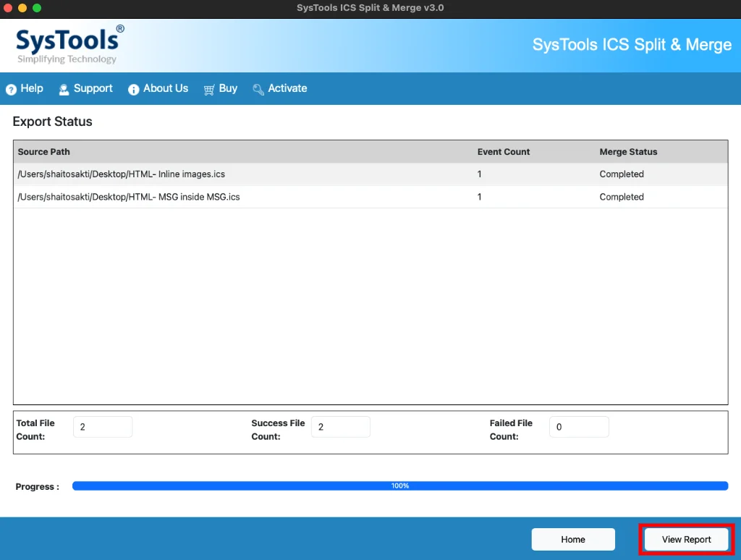741x560 pixels.
Task: Open the Help menu item
Action: [x=25, y=88]
